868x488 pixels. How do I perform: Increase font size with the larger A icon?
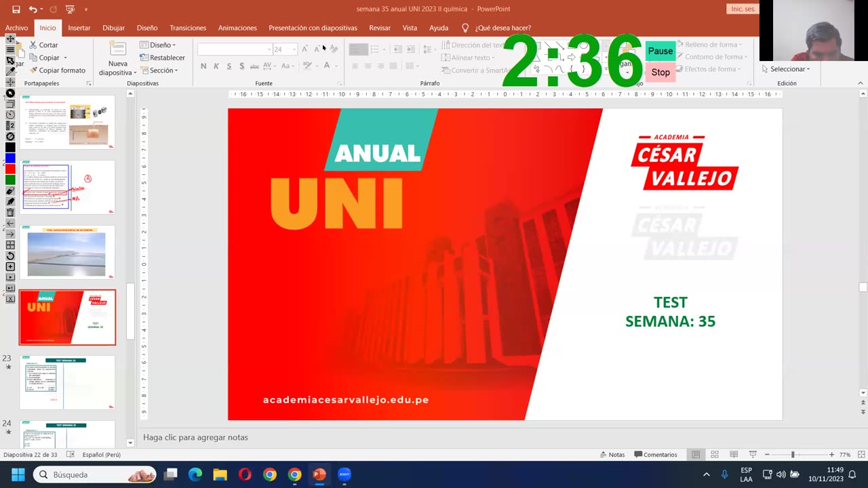click(304, 49)
